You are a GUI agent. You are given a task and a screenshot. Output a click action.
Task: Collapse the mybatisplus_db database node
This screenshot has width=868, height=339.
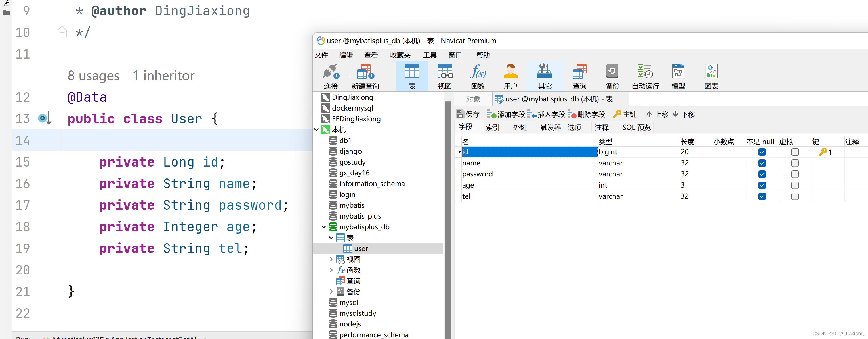[x=323, y=227]
